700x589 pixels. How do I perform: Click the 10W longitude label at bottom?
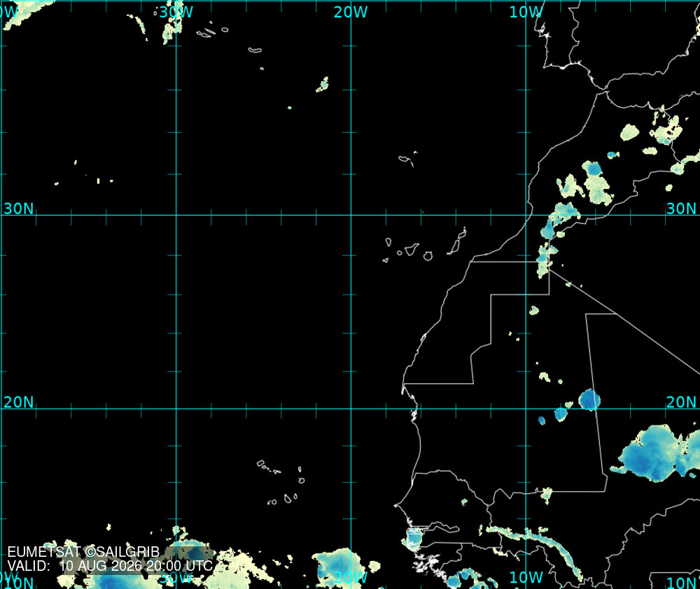click(x=526, y=577)
